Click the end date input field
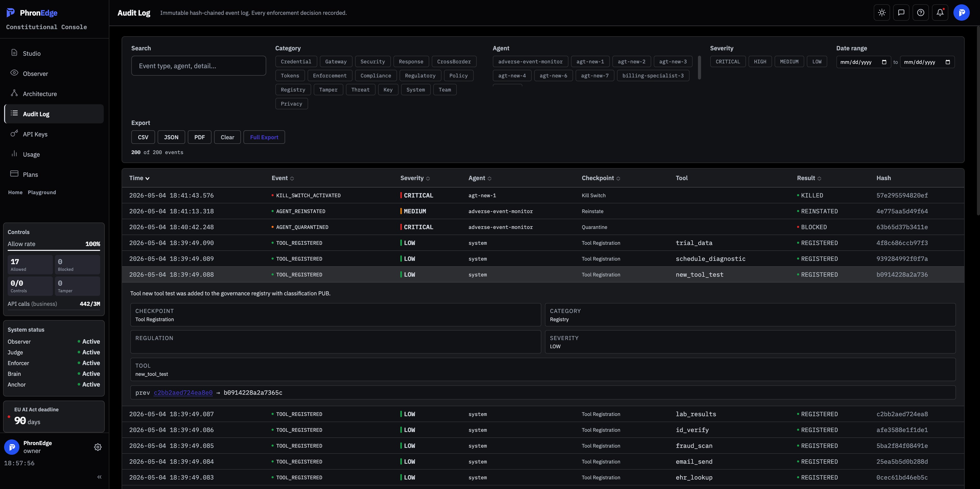980x489 pixels. click(927, 62)
